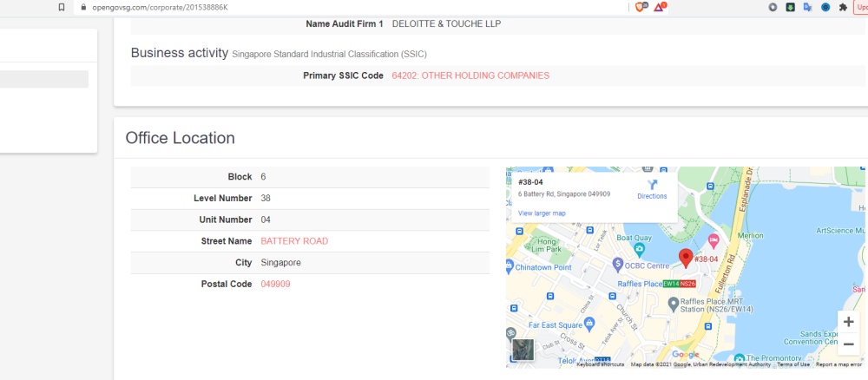Click Report a map error link

[839, 364]
